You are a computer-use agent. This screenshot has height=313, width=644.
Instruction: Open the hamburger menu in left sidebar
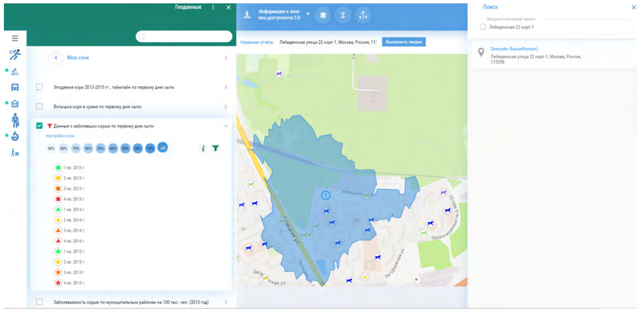pyautogui.click(x=15, y=38)
